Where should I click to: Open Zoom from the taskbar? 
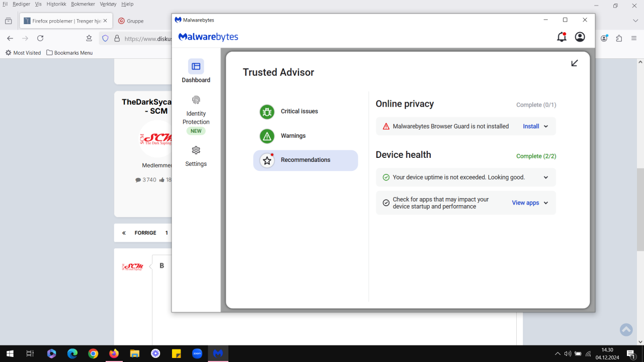[x=197, y=353]
